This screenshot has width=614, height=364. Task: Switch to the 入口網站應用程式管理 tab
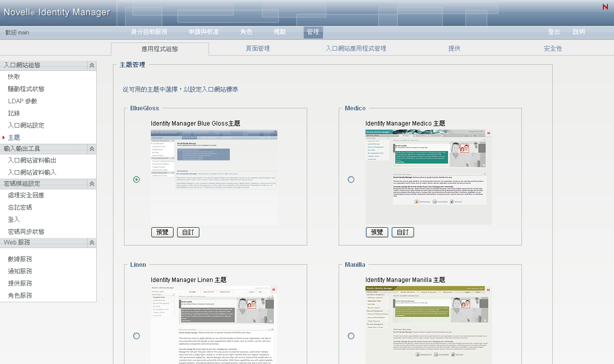(356, 49)
